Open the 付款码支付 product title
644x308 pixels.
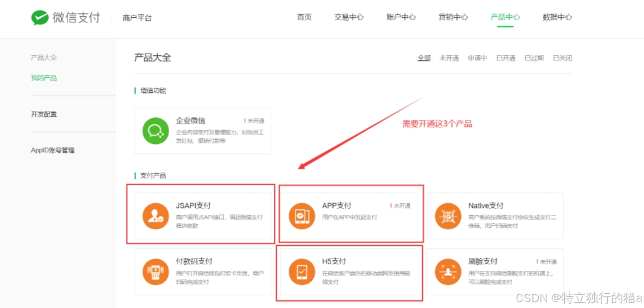pos(194,262)
